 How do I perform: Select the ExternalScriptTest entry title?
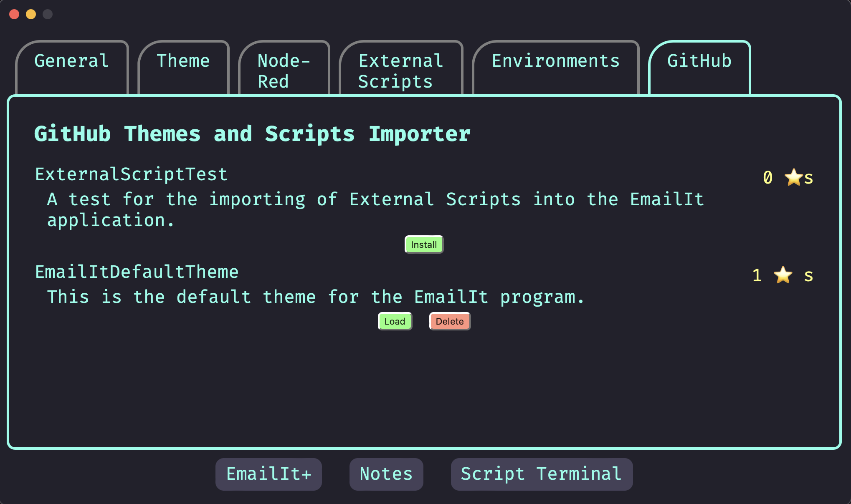(131, 174)
